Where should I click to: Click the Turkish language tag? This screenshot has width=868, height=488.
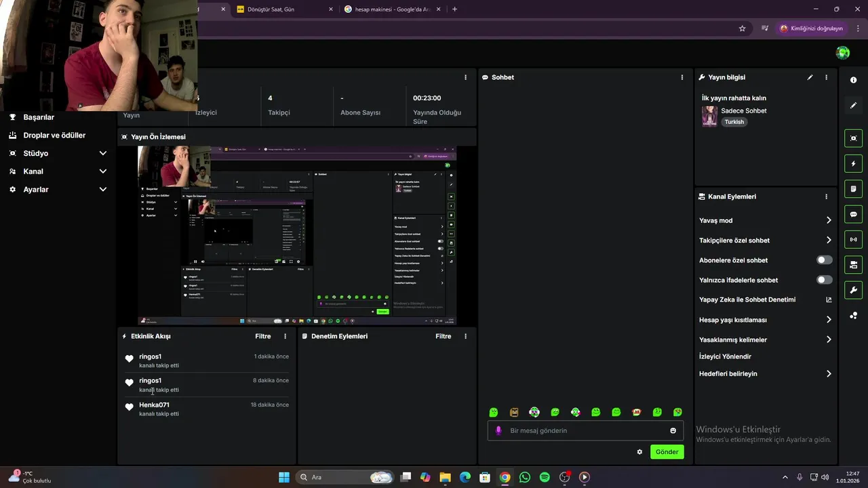click(734, 122)
